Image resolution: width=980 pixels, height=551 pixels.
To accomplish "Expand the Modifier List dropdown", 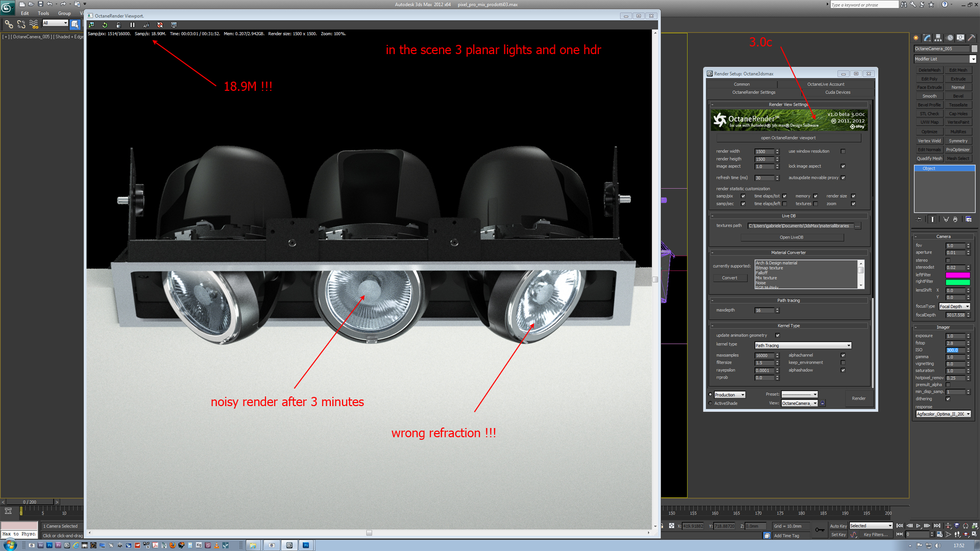I will tap(973, 59).
